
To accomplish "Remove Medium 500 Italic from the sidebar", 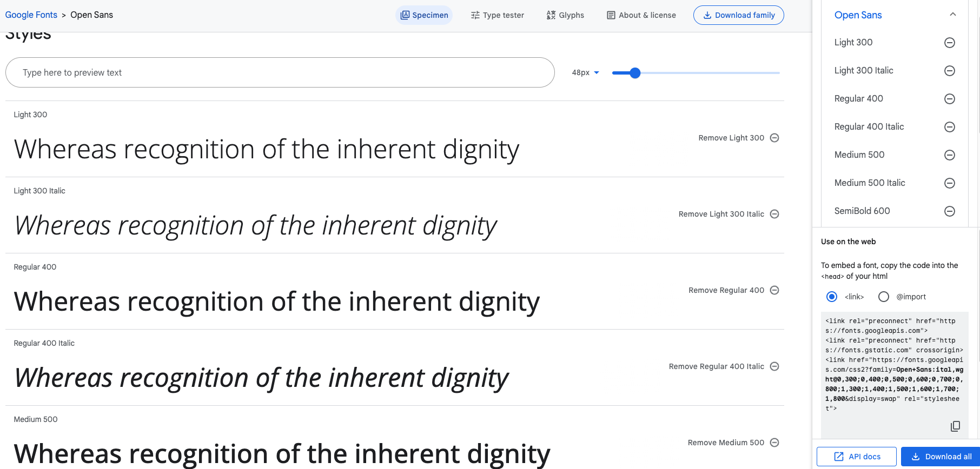I will [949, 183].
